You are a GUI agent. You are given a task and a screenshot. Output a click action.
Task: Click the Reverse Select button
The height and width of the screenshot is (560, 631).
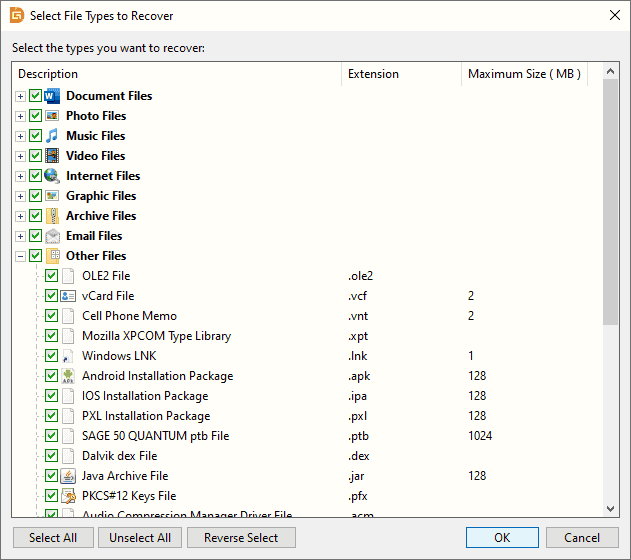click(241, 538)
